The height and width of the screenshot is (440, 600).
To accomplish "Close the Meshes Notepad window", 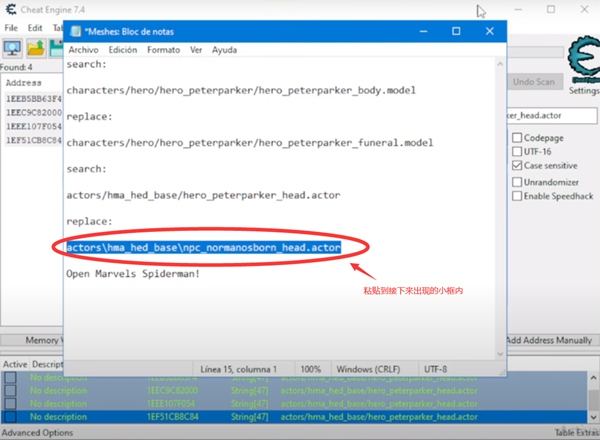I will (490, 31).
